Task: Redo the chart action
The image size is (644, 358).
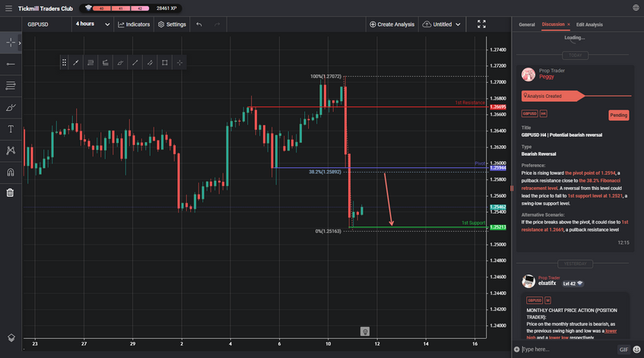Action: [217, 24]
